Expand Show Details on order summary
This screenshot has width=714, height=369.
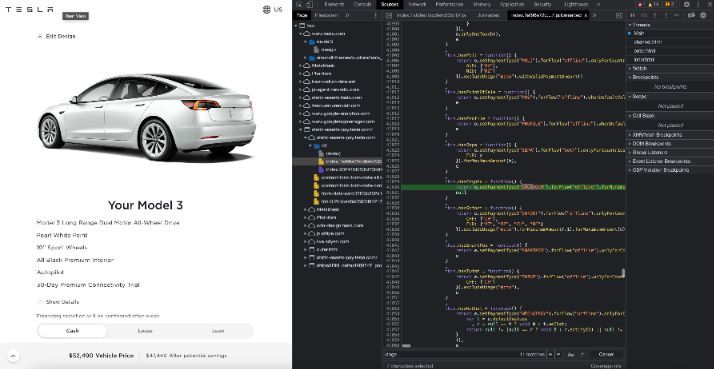(x=58, y=302)
